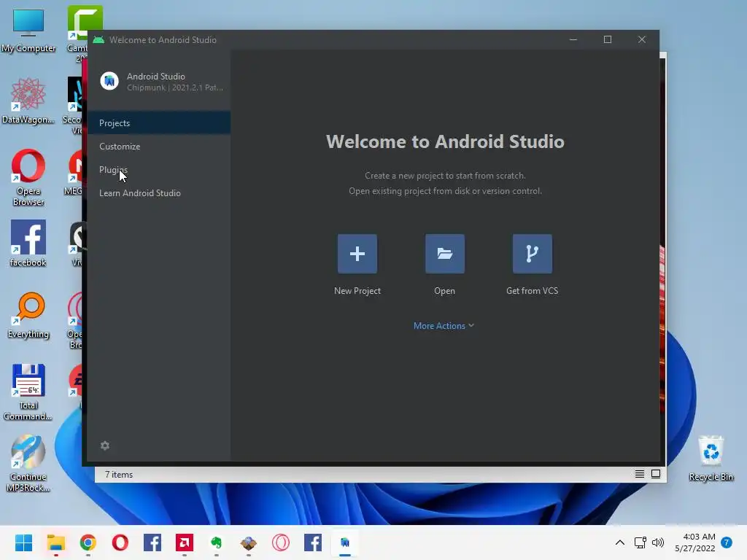Viewport: 747px width, 560px height.
Task: Click the Get from VCS branch icon
Action: [x=532, y=253]
